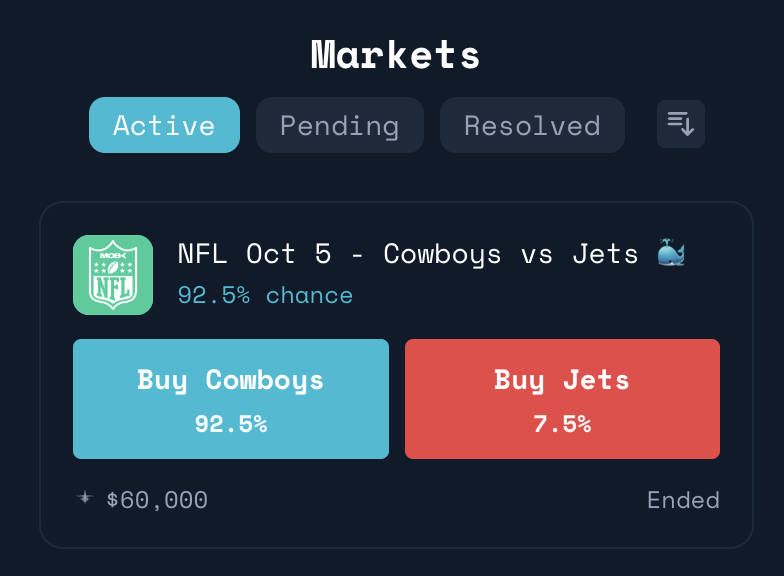Click the sort order icon
Viewport: 784px width, 576px height.
point(681,125)
